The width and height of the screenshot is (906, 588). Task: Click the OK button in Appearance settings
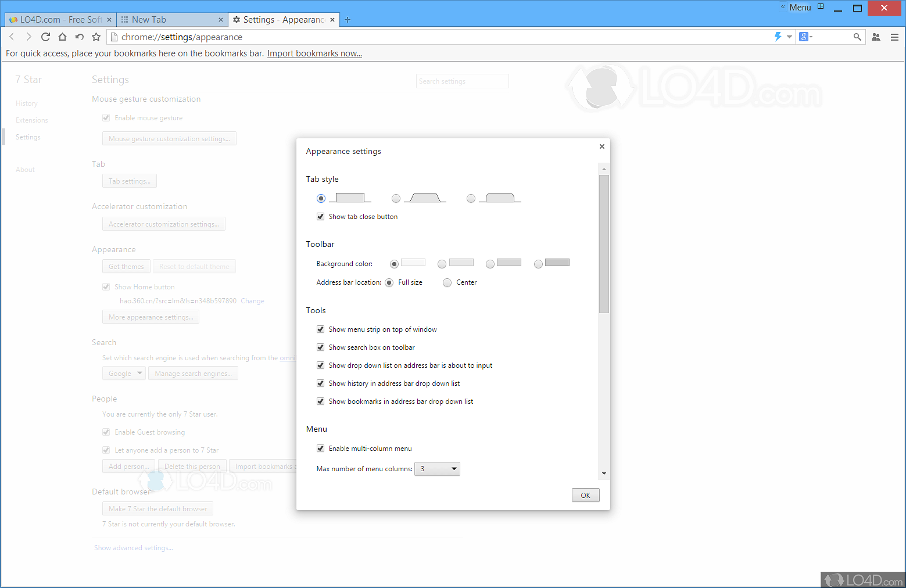coord(585,495)
